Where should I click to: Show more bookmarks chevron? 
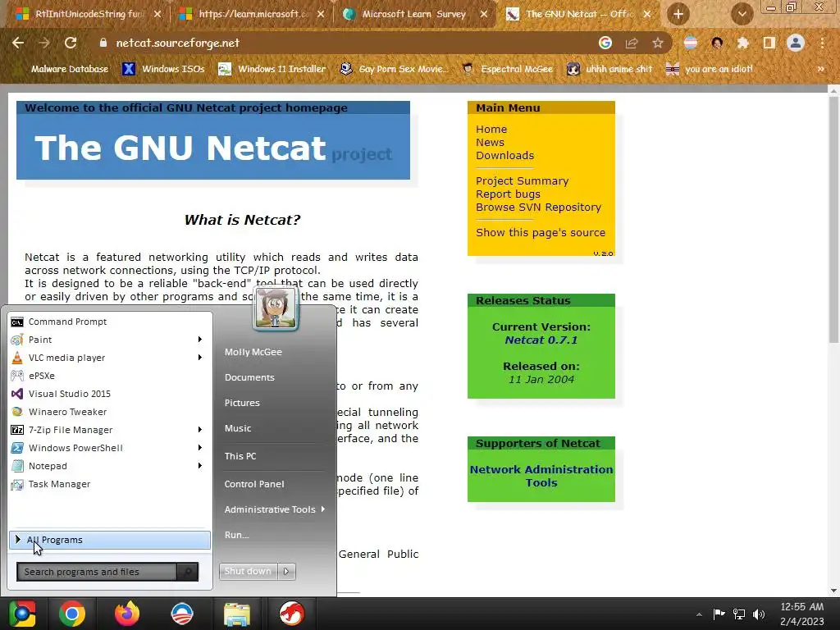point(820,69)
